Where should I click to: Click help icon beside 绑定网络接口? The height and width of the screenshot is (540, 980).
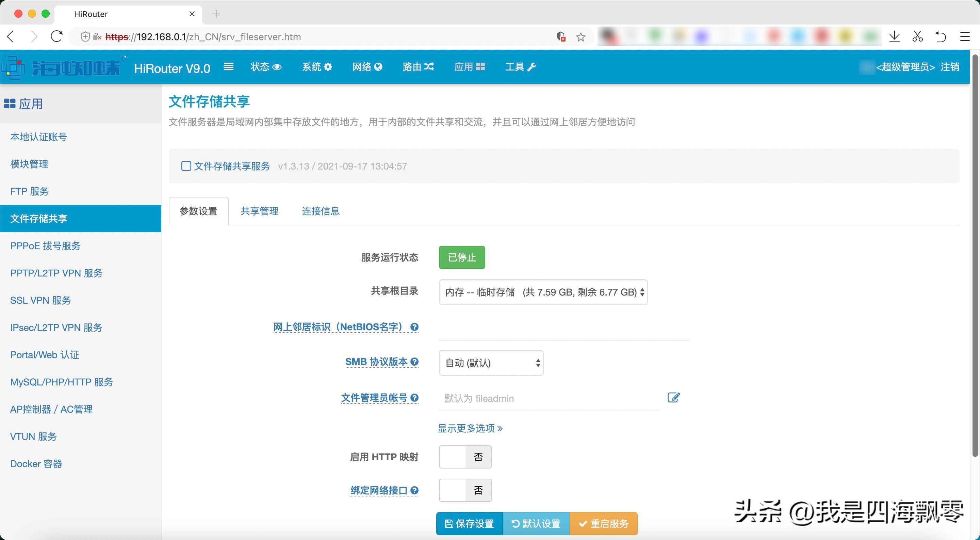[x=415, y=491]
